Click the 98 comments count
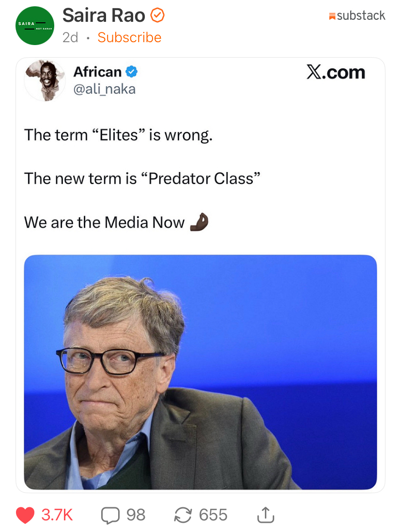Screen dimensions: 401x532 point(136,515)
